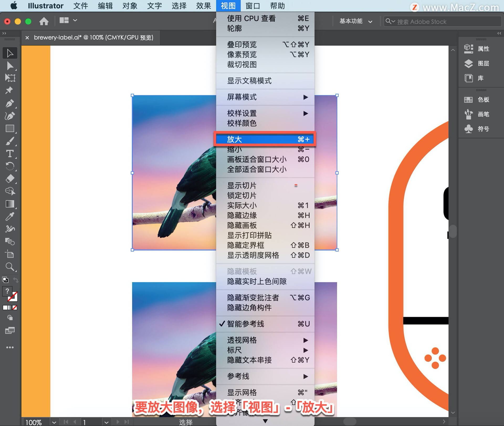Open the Essentials workspace dropdown
Image resolution: width=504 pixels, height=426 pixels.
(x=356, y=21)
